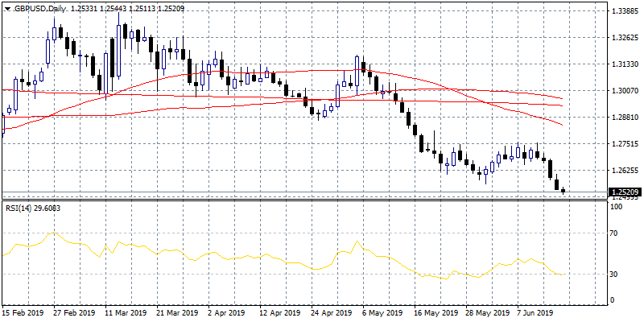Click the 1.32625 price axis label

pyautogui.click(x=625, y=38)
